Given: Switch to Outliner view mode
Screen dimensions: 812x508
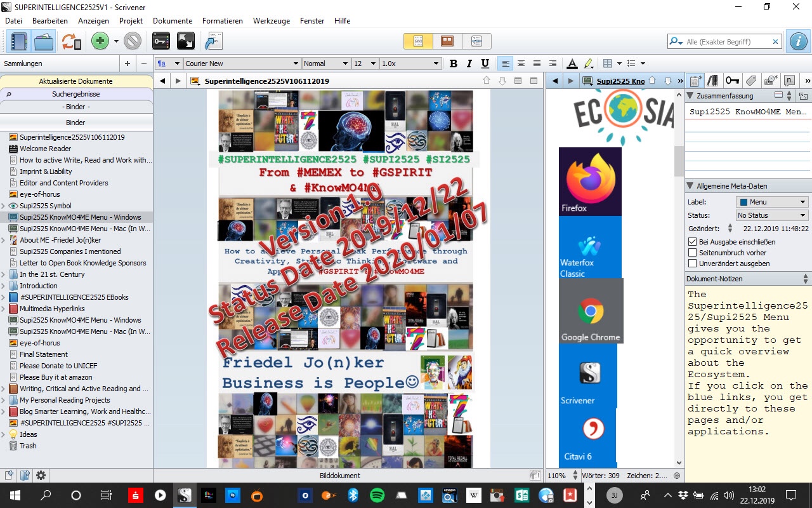Looking at the screenshot, I should (x=476, y=41).
